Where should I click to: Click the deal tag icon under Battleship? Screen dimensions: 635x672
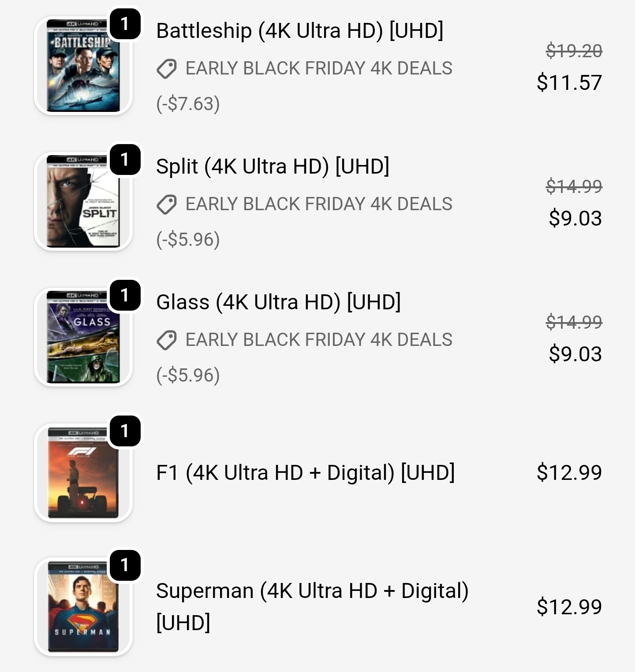[167, 69]
